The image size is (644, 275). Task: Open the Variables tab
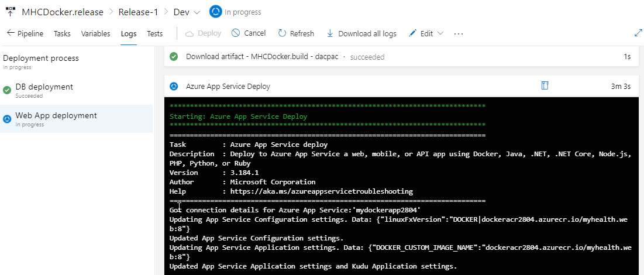[95, 34]
